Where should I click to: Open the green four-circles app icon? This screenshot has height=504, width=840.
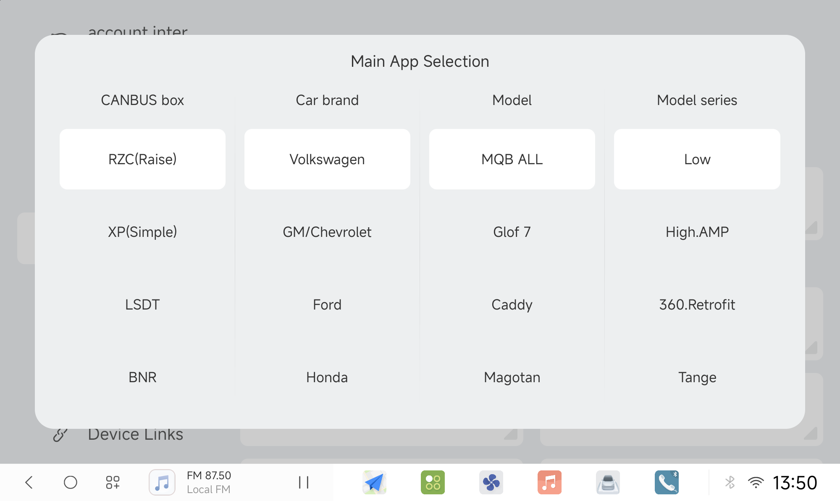click(x=433, y=482)
